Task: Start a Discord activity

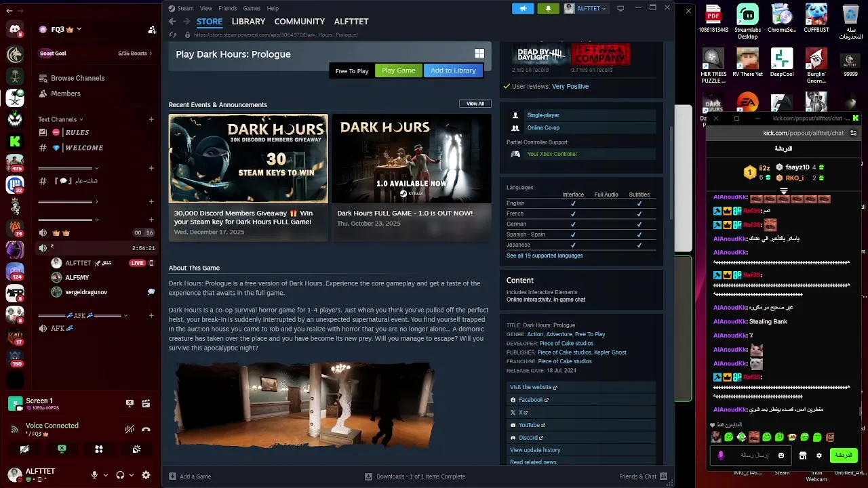Action: [99, 449]
